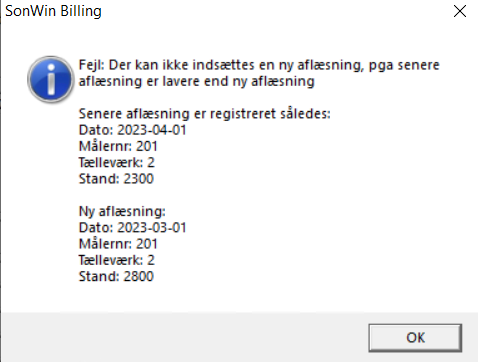Click the gray footer area beside OK

[183, 337]
